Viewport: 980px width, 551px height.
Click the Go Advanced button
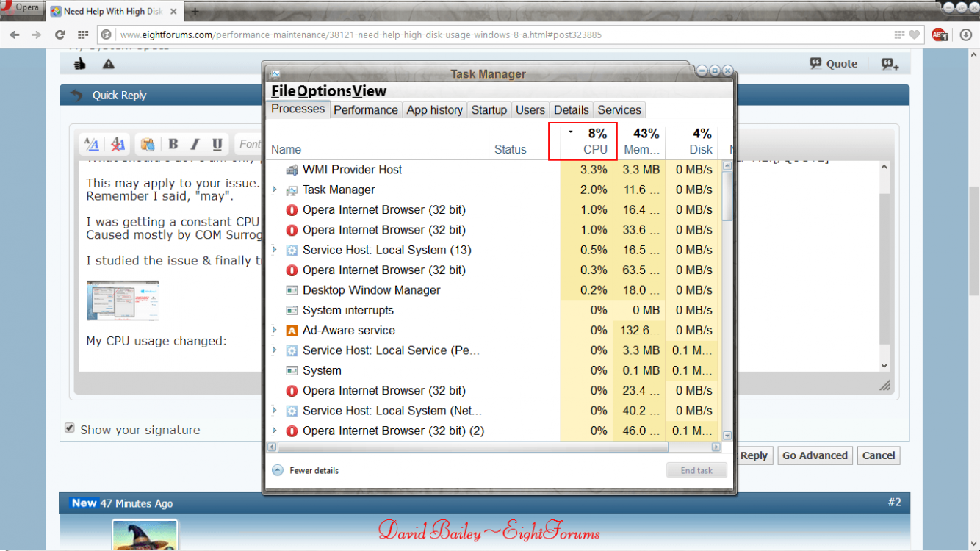815,455
